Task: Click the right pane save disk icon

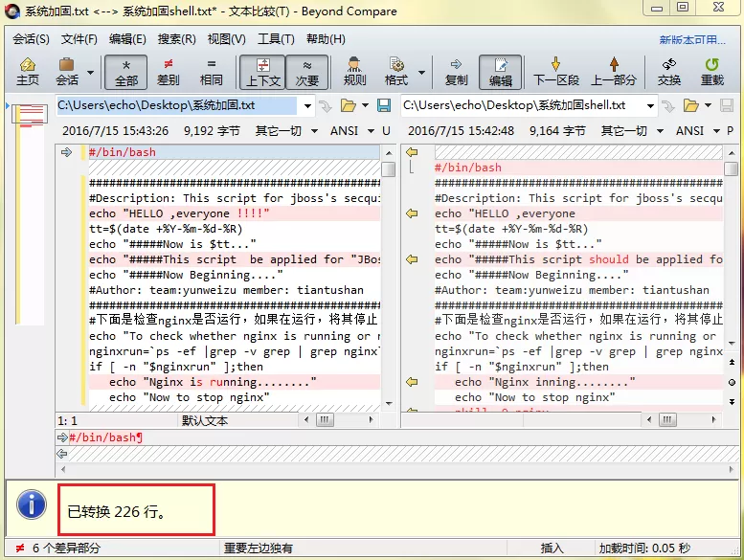Action: coord(727,105)
